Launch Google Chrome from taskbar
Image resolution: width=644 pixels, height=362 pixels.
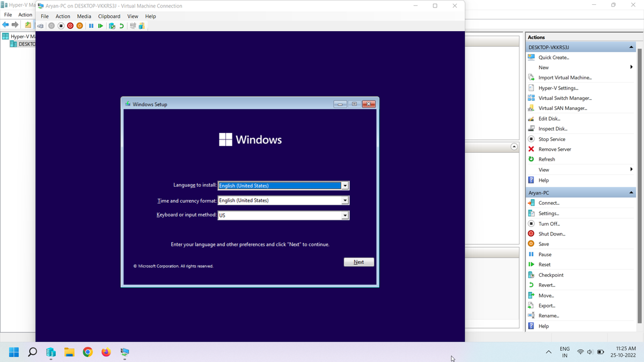(x=87, y=352)
